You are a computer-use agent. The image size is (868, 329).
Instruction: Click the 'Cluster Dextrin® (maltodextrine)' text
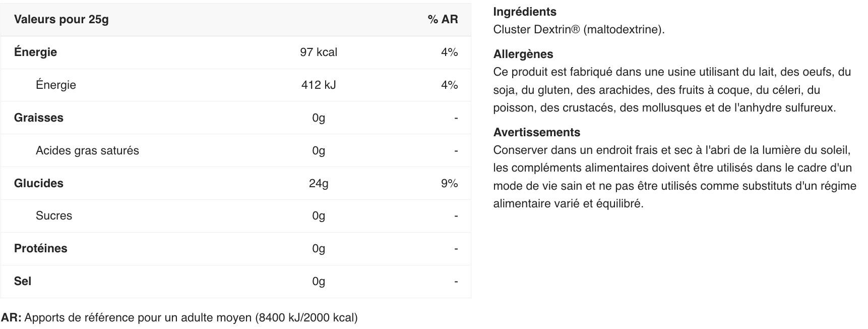pos(579,30)
